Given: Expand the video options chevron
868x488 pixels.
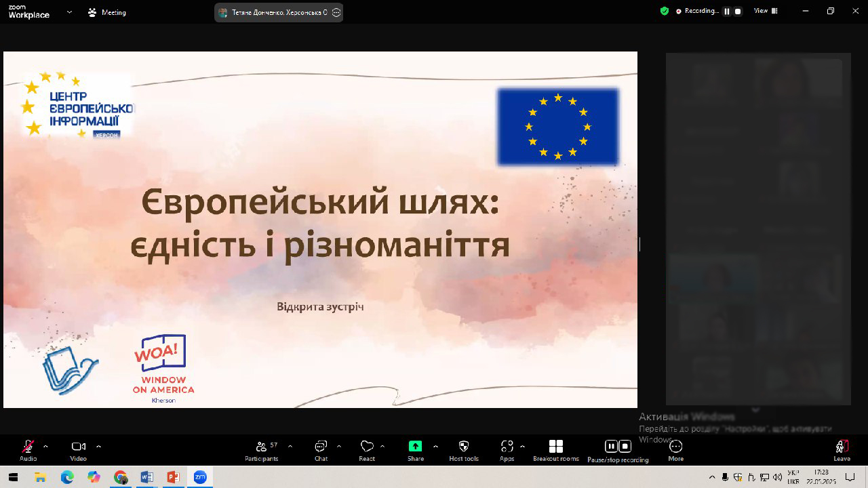Looking at the screenshot, I should (98, 446).
